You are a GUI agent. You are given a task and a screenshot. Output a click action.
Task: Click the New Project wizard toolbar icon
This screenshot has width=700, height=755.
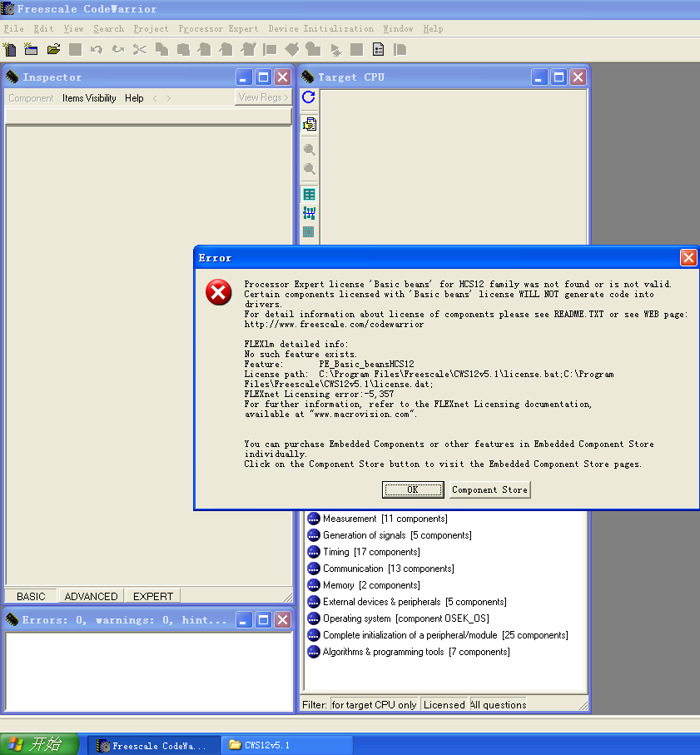tap(32, 50)
